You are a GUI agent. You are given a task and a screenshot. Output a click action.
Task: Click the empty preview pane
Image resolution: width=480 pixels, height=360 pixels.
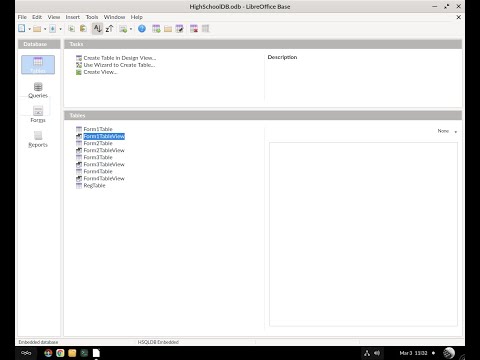[x=363, y=234]
